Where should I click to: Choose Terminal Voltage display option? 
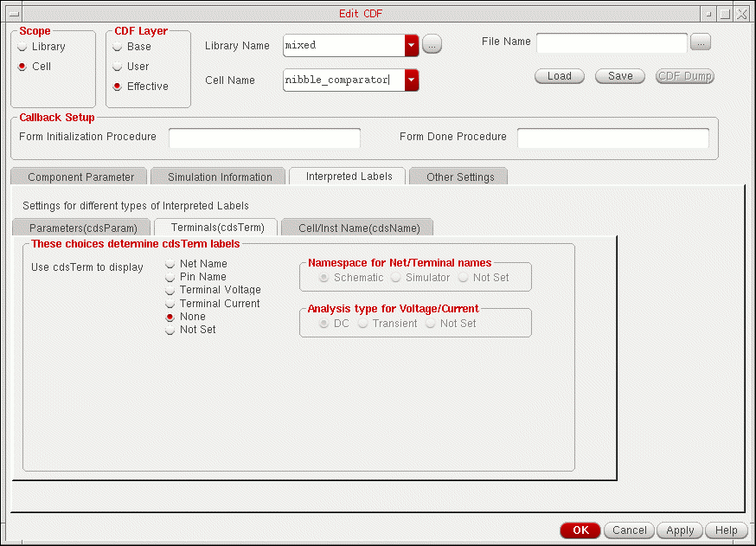tap(170, 290)
